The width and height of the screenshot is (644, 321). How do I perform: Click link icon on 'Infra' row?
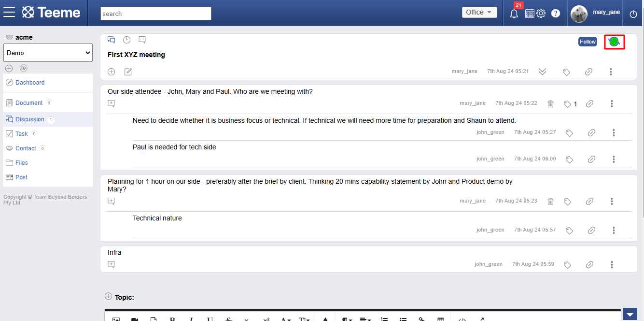pos(590,264)
